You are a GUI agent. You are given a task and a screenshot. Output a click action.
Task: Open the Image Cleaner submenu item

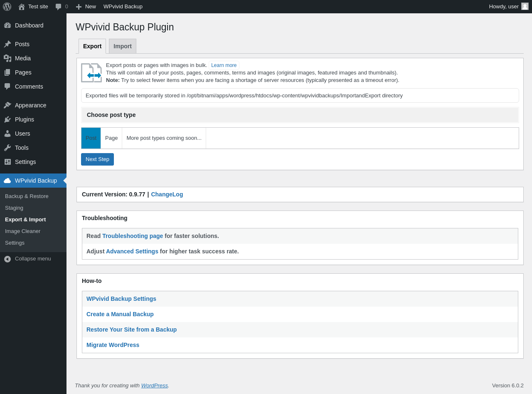tap(23, 231)
